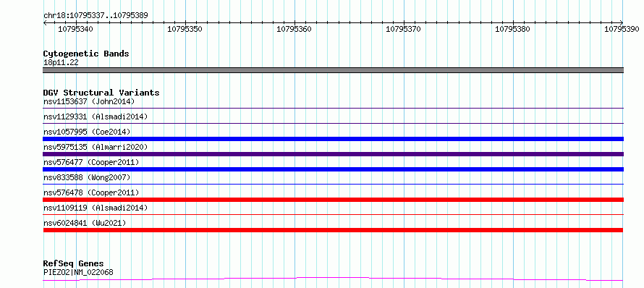This screenshot has width=644, height=288.
Task: Select variant nsv576477 (Cooper2011) label
Action: tap(91, 162)
